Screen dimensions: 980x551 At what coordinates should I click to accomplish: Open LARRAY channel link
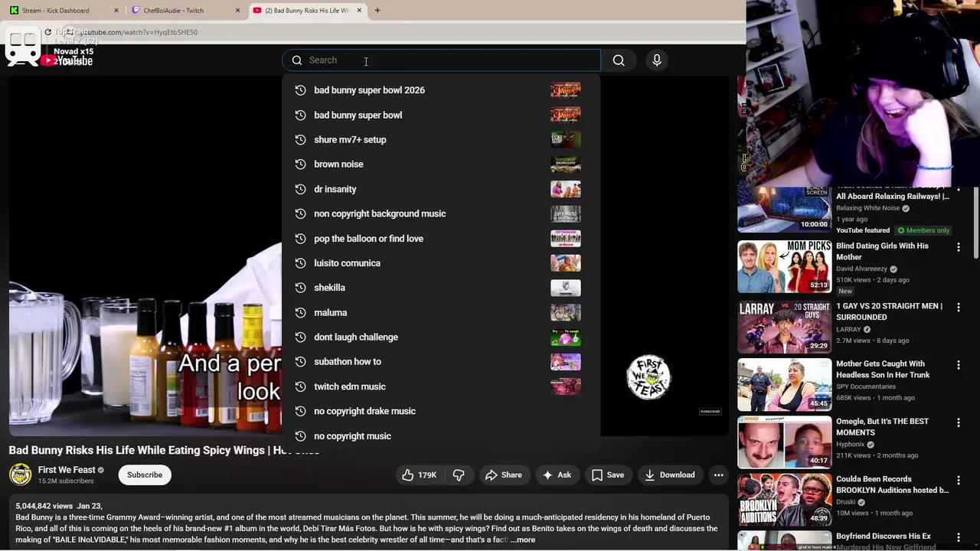pyautogui.click(x=848, y=330)
